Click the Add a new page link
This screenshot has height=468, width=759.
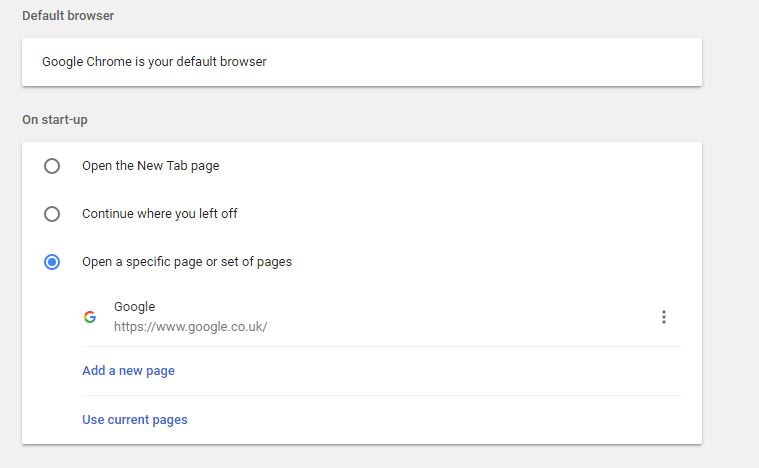[x=128, y=371]
